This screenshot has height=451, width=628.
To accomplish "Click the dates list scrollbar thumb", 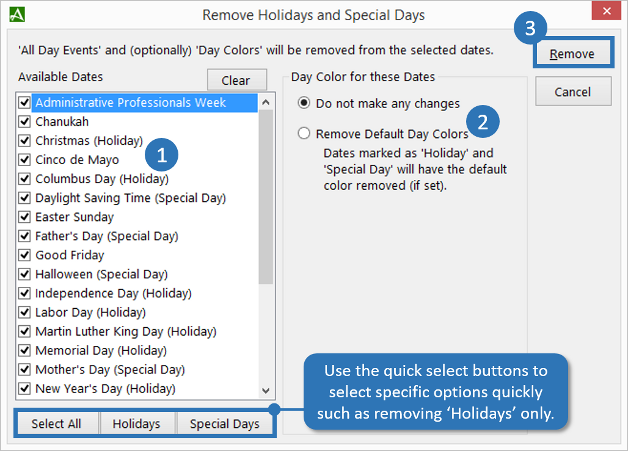I will tap(266, 197).
